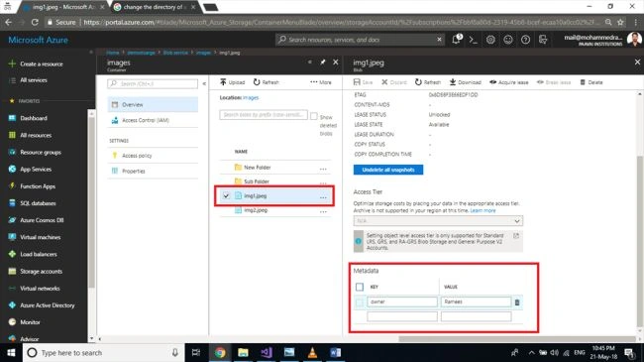Click the user account avatar
644x362 pixels.
pos(634,40)
